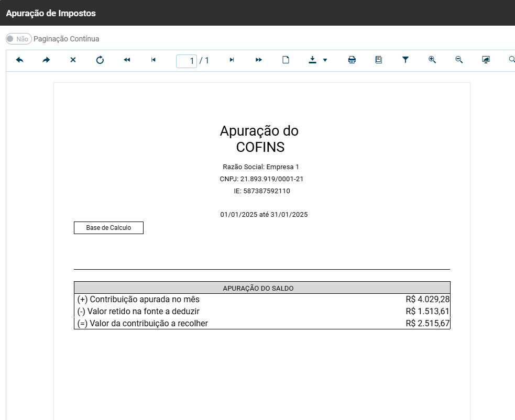Screen dimensions: 515x420
Task: Go to next page with double-right arrows
Action: coord(259,60)
